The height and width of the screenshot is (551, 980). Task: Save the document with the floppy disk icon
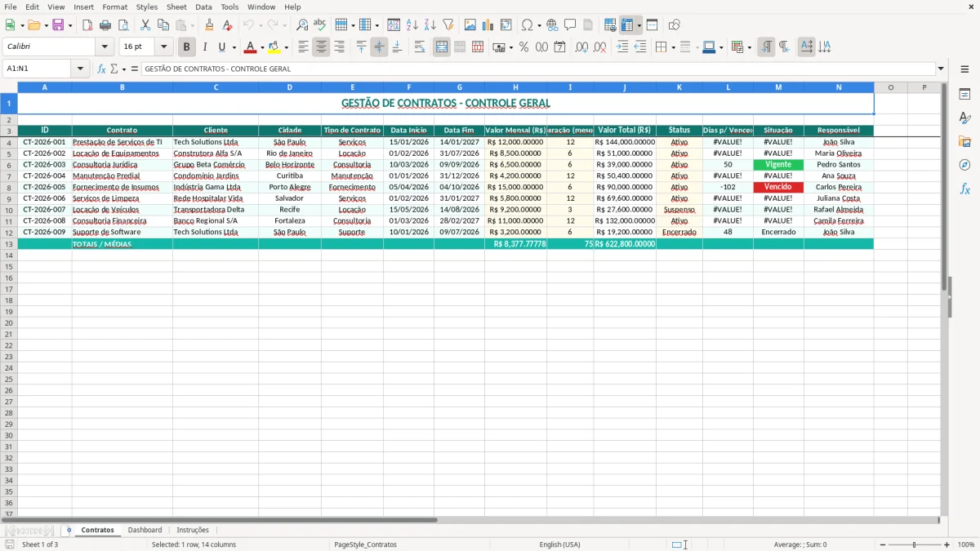coord(58,25)
